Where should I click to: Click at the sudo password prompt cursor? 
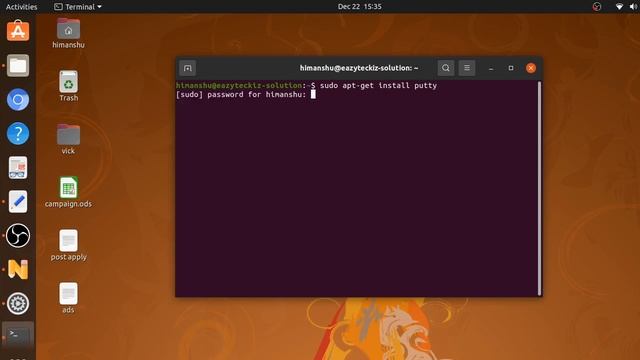313,94
